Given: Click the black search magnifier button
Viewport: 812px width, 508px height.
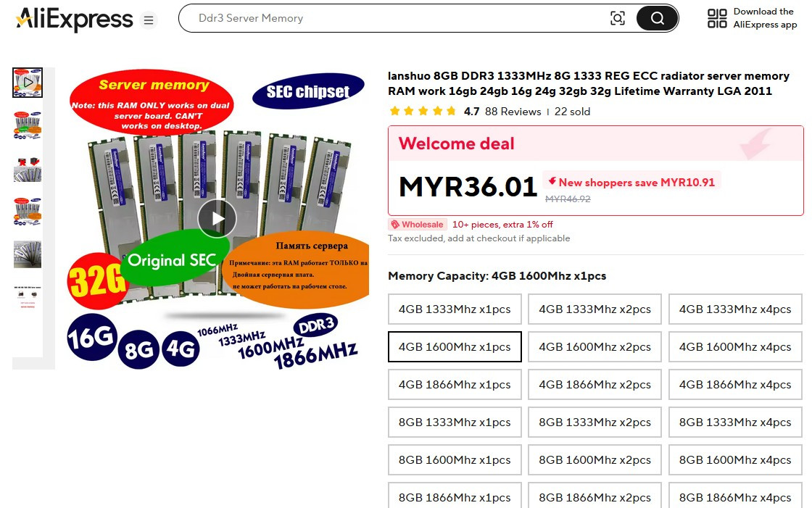Looking at the screenshot, I should [657, 18].
